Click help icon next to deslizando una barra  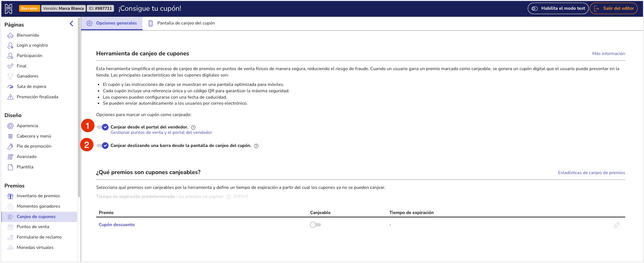pos(256,146)
